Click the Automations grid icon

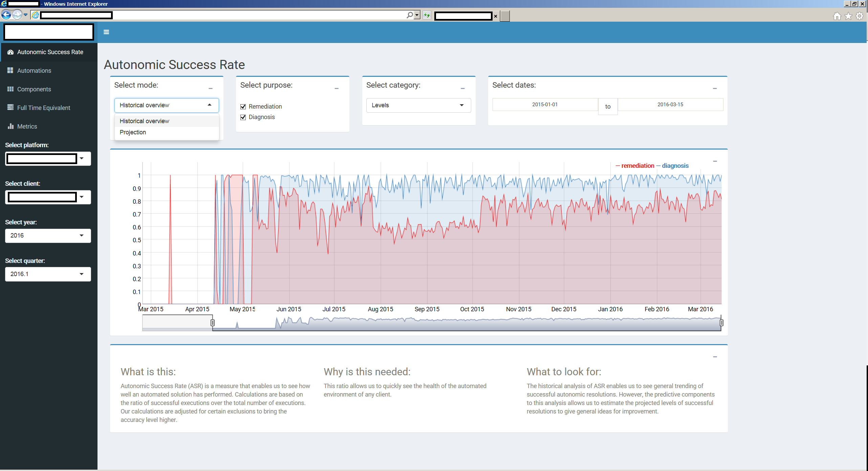pyautogui.click(x=10, y=70)
